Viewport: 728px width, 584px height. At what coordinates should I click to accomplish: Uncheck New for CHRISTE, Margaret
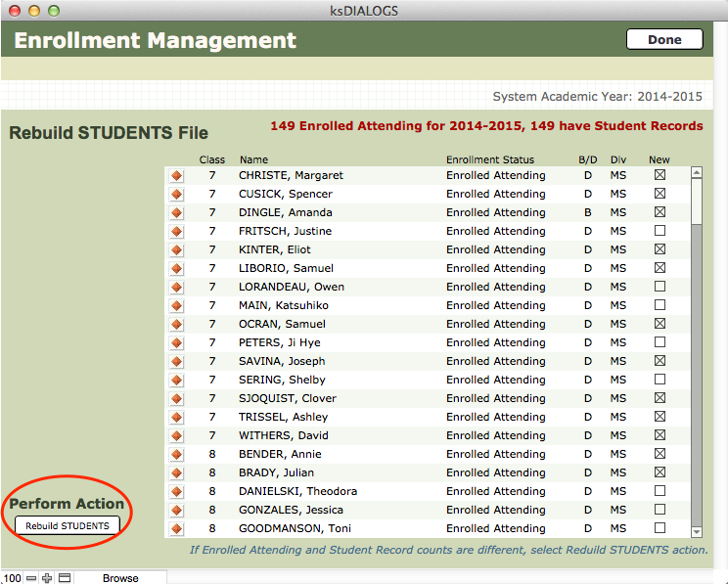tap(660, 175)
